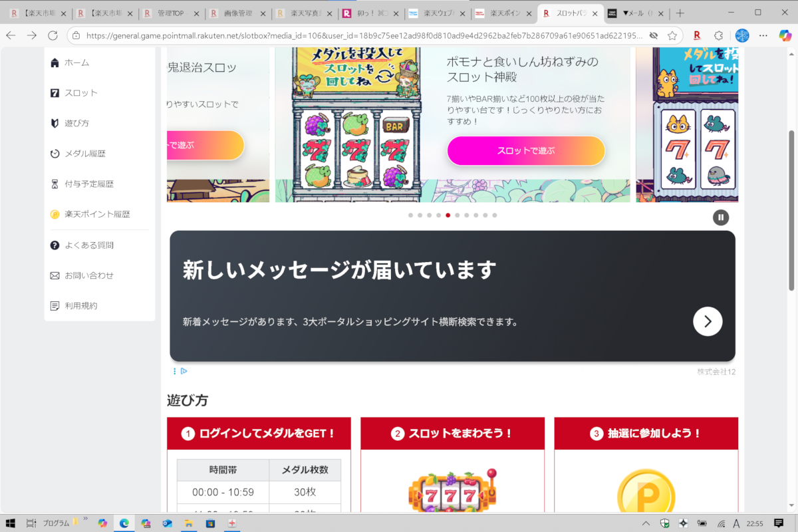Open the スロット sidebar page

[100, 93]
